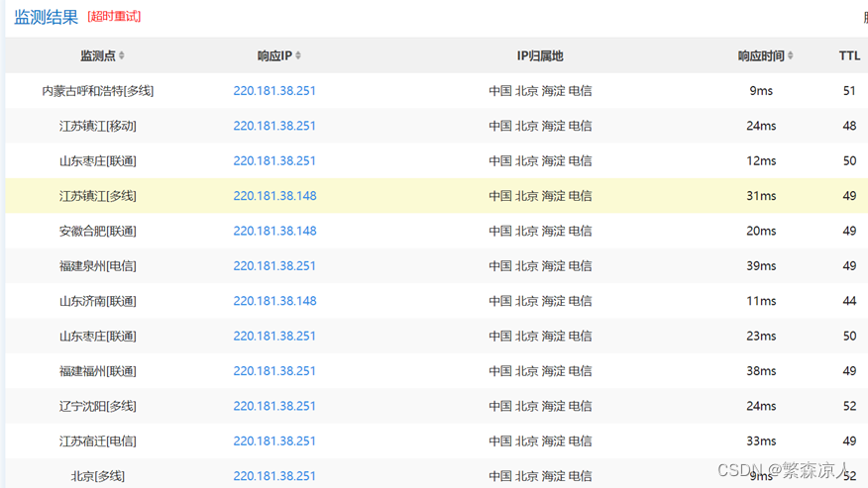
Task: Click the 20ms response time value
Action: [761, 231]
